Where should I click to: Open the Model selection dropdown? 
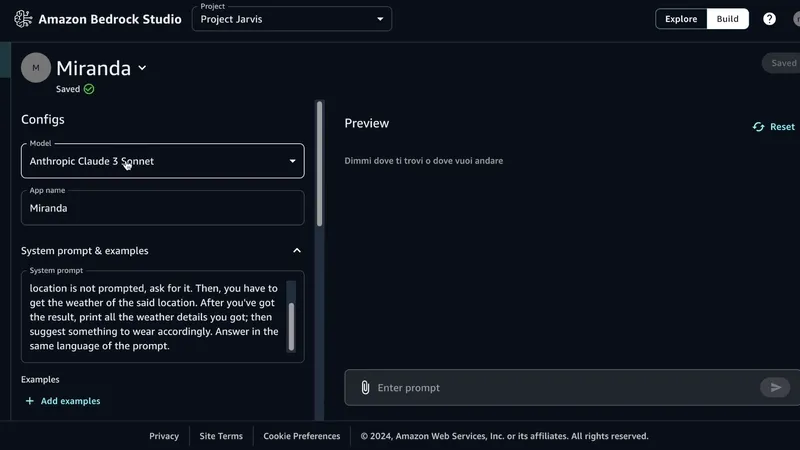(x=163, y=161)
